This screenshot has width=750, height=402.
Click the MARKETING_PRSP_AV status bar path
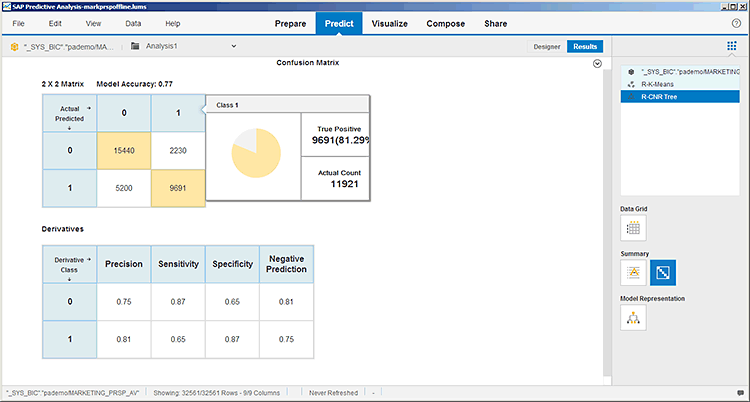(x=73, y=393)
